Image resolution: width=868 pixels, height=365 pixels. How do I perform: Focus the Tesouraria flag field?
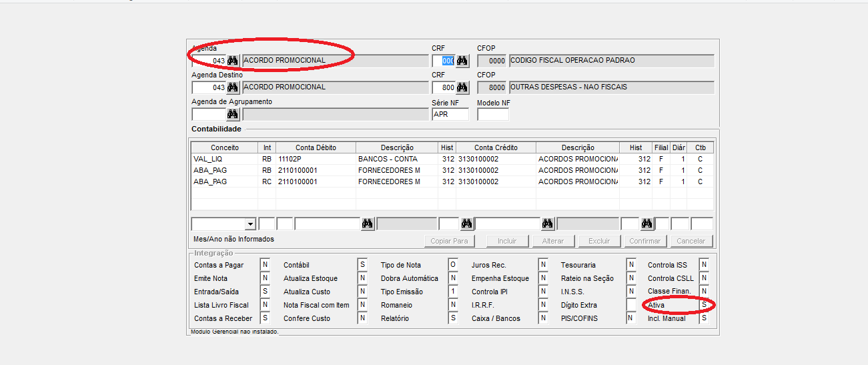point(631,265)
